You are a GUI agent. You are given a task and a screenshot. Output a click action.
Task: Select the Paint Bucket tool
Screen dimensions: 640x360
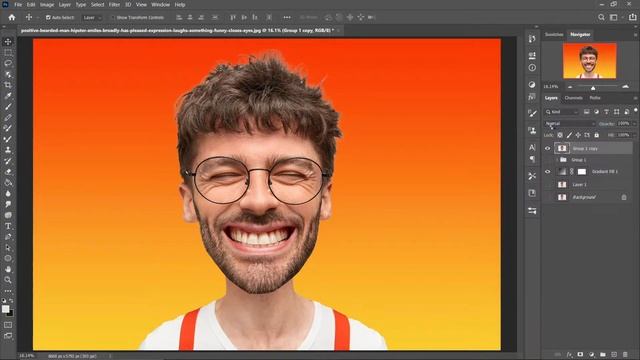[8, 182]
